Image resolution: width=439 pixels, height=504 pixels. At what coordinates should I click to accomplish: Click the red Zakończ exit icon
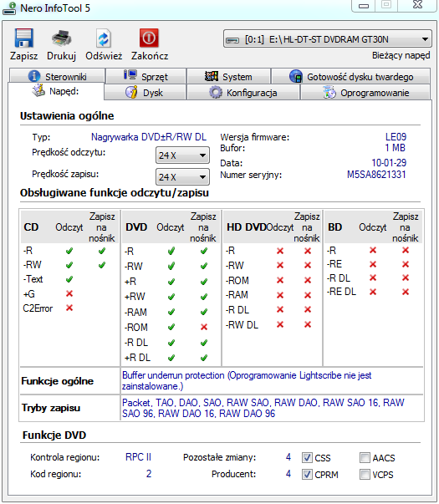[x=149, y=38]
